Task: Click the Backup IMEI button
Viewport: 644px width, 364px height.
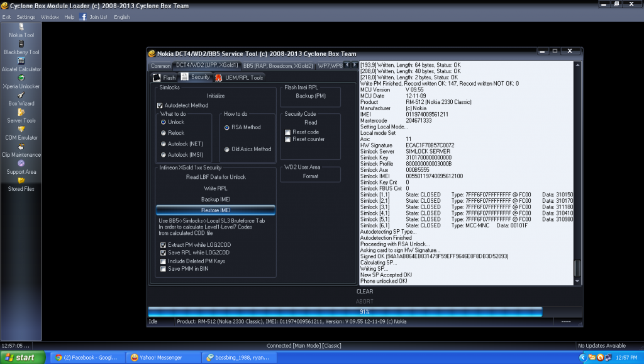Action: coord(215,199)
